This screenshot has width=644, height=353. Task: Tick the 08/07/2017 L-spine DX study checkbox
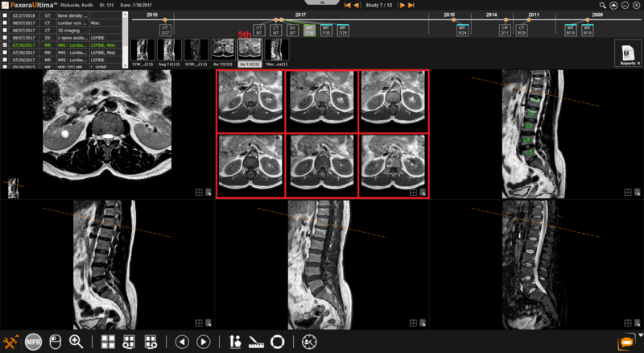tap(6, 38)
